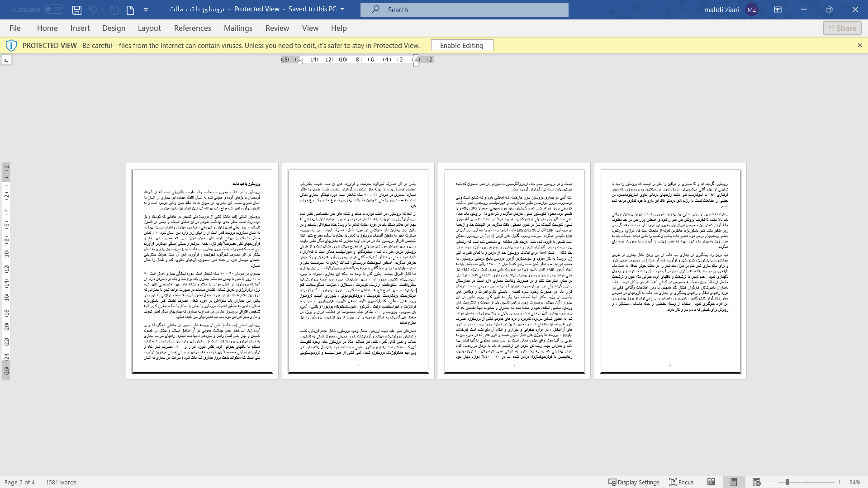Click the Save icon in title bar

[x=77, y=9]
